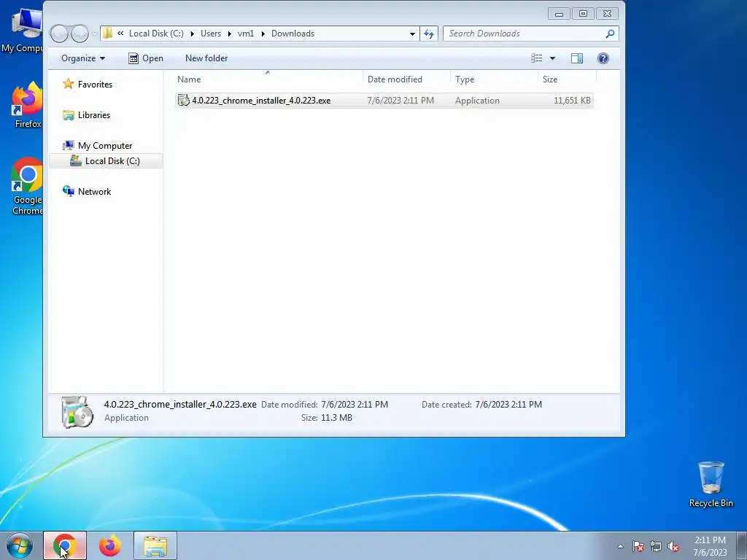Viewport: 747px width, 560px height.
Task: Expand arrow after Local Disk (C:) breadcrumb
Action: point(193,34)
